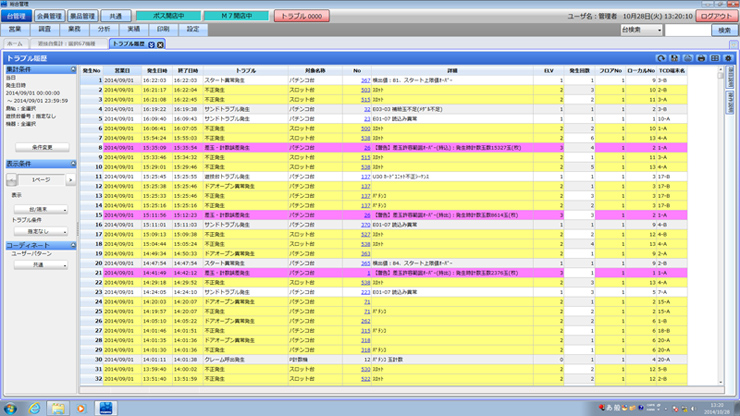Open machine No 223 link in row 23
Screen dimensions: 740x416
coord(365,292)
